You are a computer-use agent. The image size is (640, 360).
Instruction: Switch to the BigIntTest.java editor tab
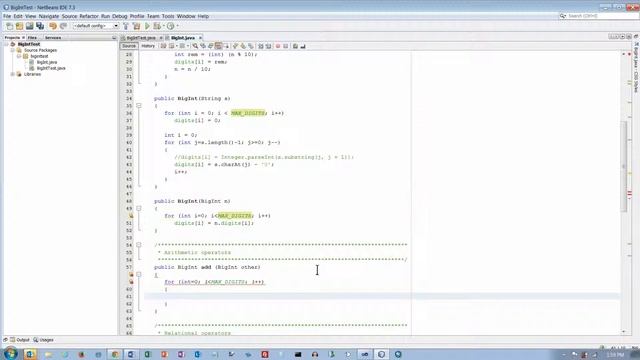click(x=141, y=38)
